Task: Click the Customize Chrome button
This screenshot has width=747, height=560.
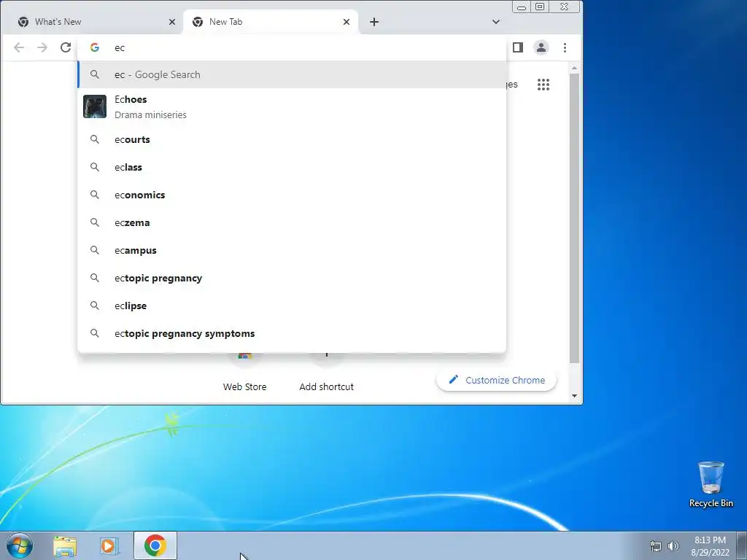Action: (496, 381)
